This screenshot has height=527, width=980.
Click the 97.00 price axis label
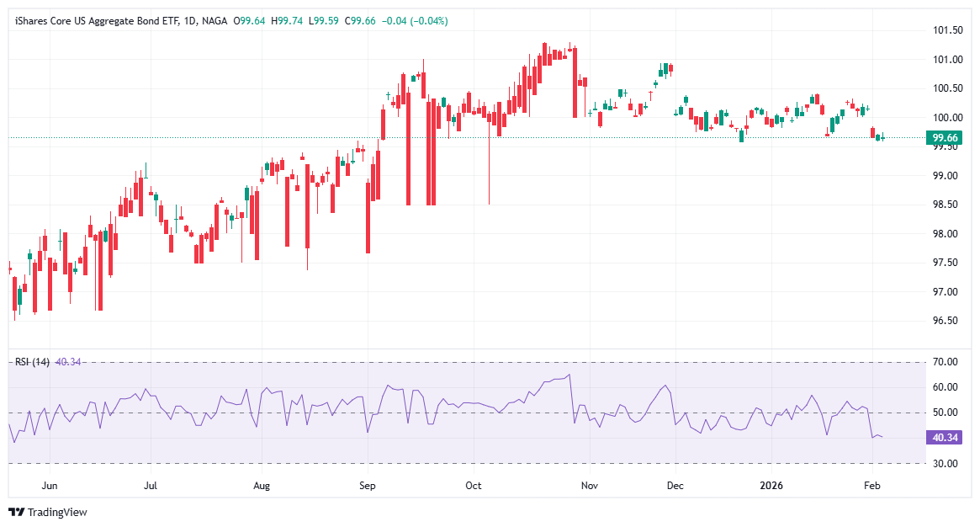click(945, 292)
